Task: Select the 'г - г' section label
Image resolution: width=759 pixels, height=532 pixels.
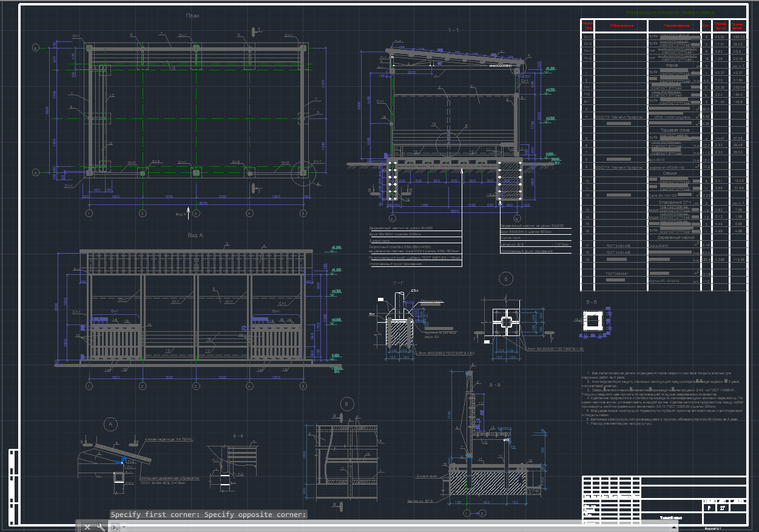Action: pos(399,283)
